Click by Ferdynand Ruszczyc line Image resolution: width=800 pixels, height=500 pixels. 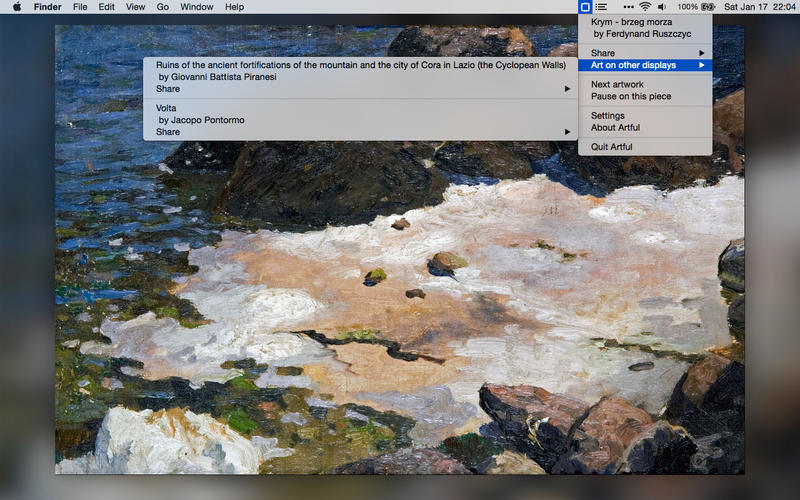[642, 34]
